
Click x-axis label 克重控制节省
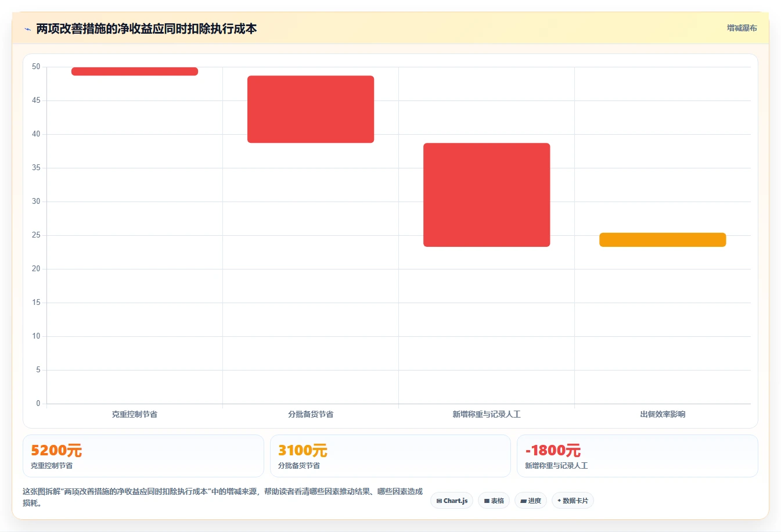(x=135, y=414)
